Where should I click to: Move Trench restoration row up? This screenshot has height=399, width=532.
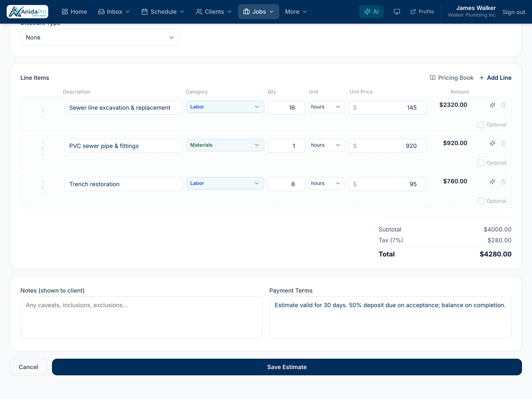[43, 181]
